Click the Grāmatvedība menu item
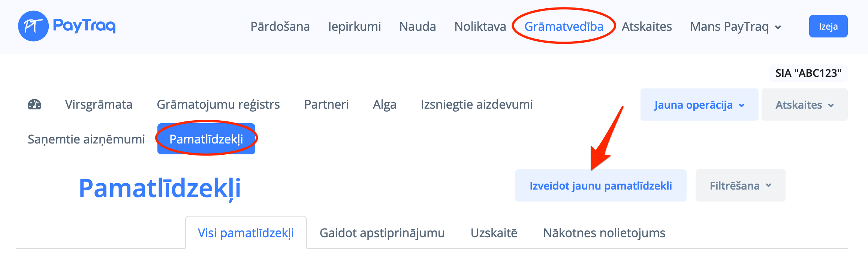The image size is (868, 260). 564,27
